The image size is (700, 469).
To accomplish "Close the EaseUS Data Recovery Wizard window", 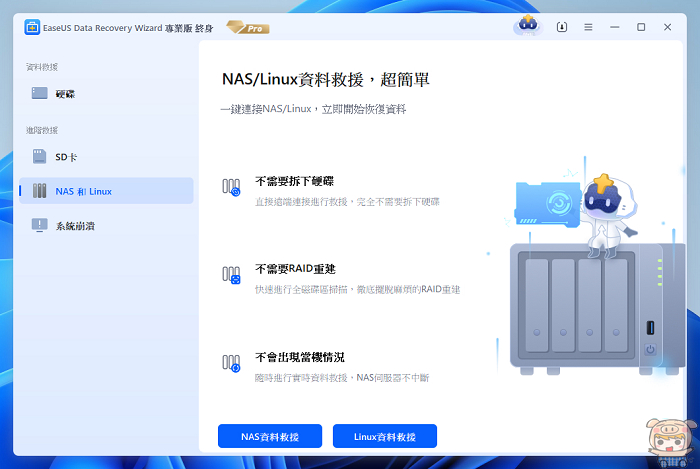I will coord(668,27).
